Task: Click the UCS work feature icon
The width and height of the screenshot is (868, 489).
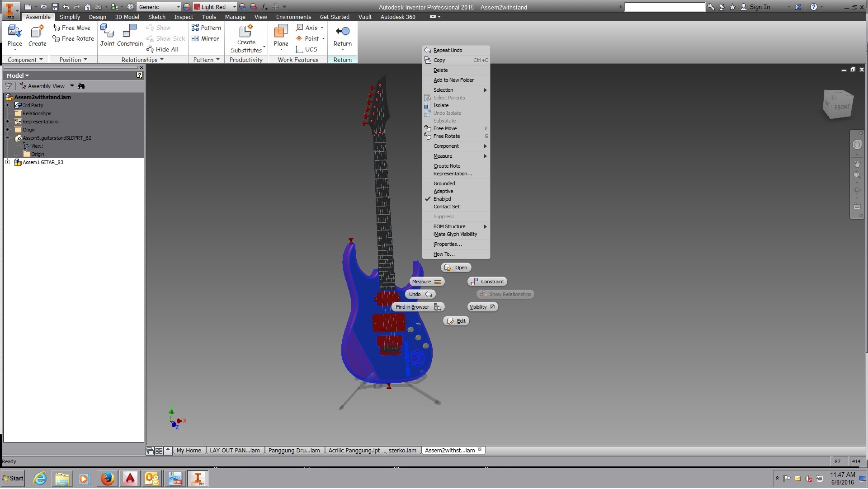Action: (x=299, y=50)
